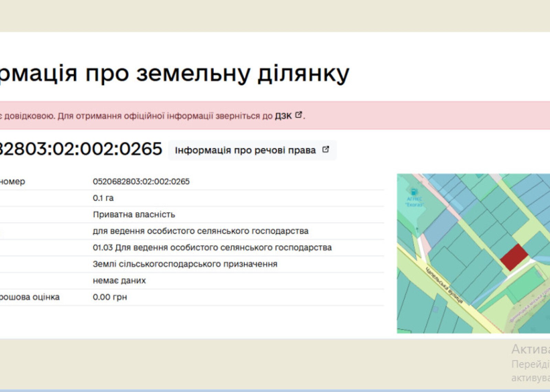Click the немає даних value
Image resolution: width=550 pixels, height=392 pixels.
119,281
